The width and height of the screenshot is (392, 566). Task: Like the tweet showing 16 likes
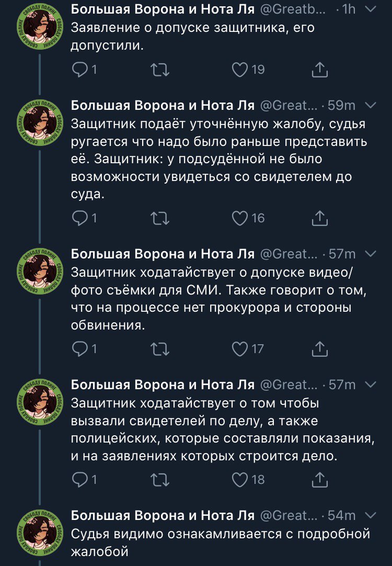pos(240,218)
